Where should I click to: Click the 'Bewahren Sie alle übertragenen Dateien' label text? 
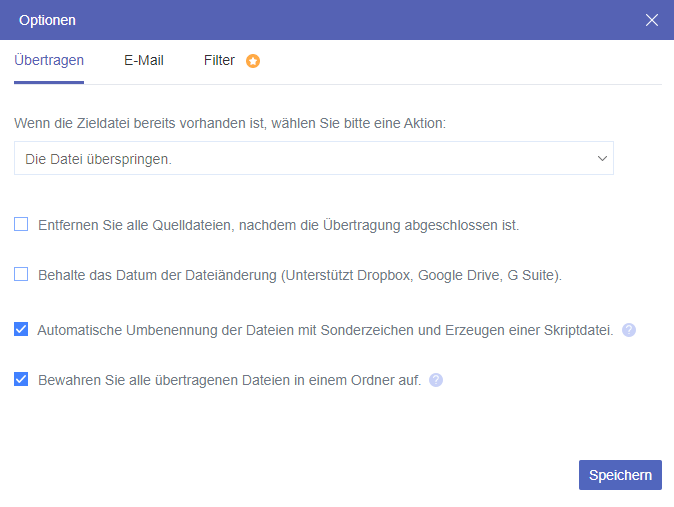229,380
